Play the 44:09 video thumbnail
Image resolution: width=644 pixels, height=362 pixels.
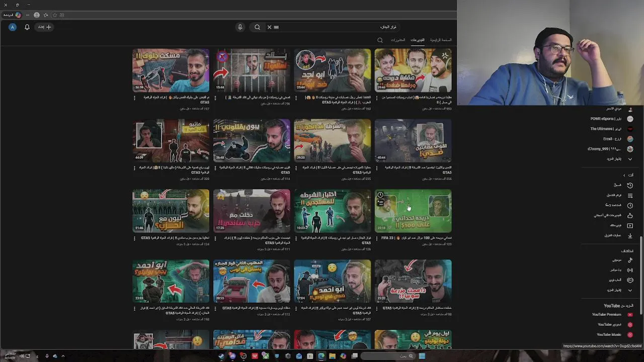pyautogui.click(x=171, y=141)
